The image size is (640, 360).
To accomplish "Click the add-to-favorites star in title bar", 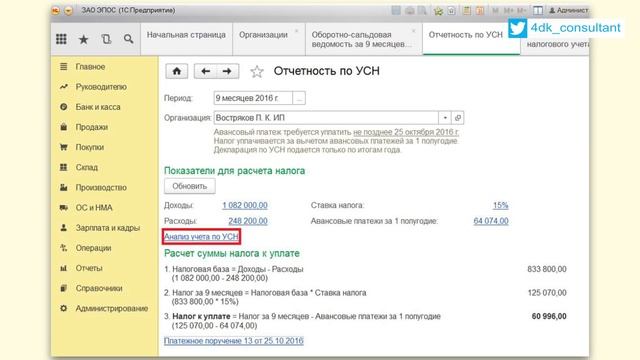I will [x=438, y=11].
